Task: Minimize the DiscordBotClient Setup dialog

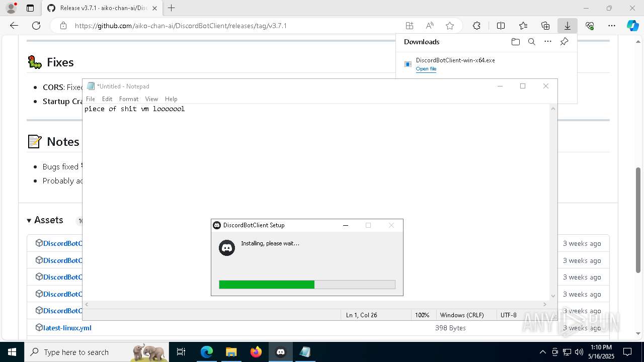Action: click(x=346, y=225)
